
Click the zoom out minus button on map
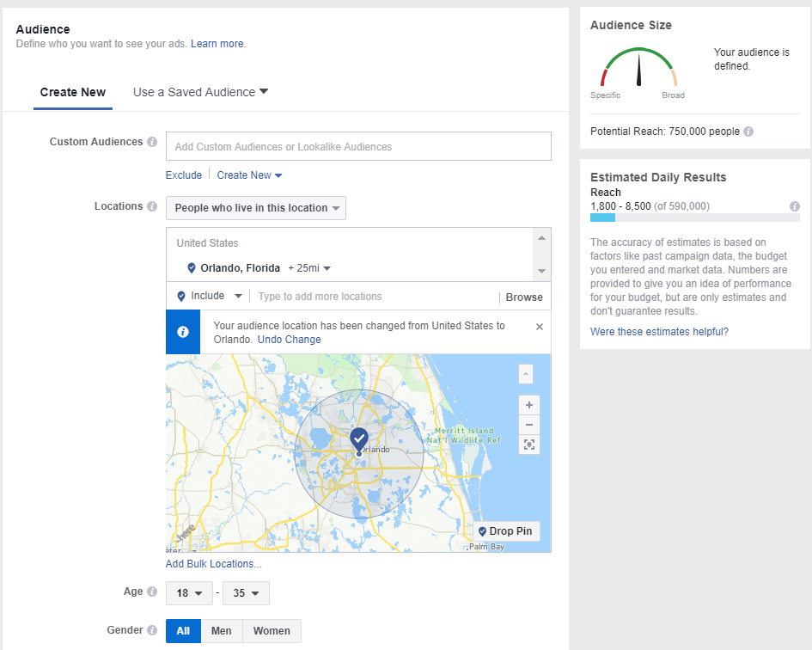(529, 425)
